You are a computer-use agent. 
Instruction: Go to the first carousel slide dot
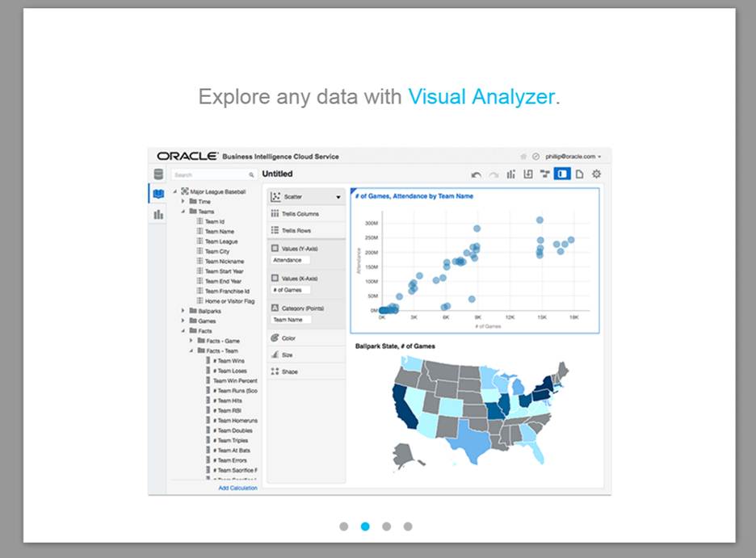point(344,527)
